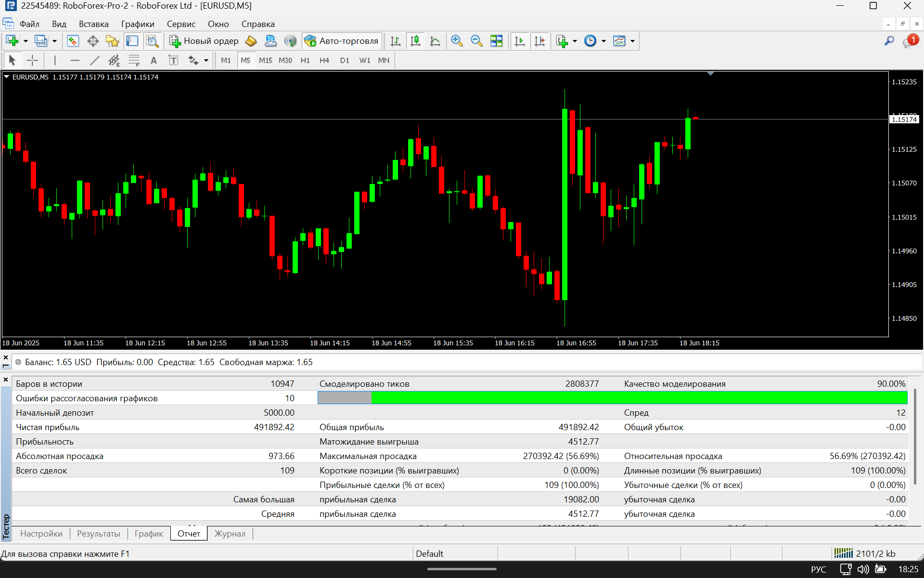Screen dimensions: 924x578
Task: Select the horizontal line tool
Action: click(x=75, y=60)
